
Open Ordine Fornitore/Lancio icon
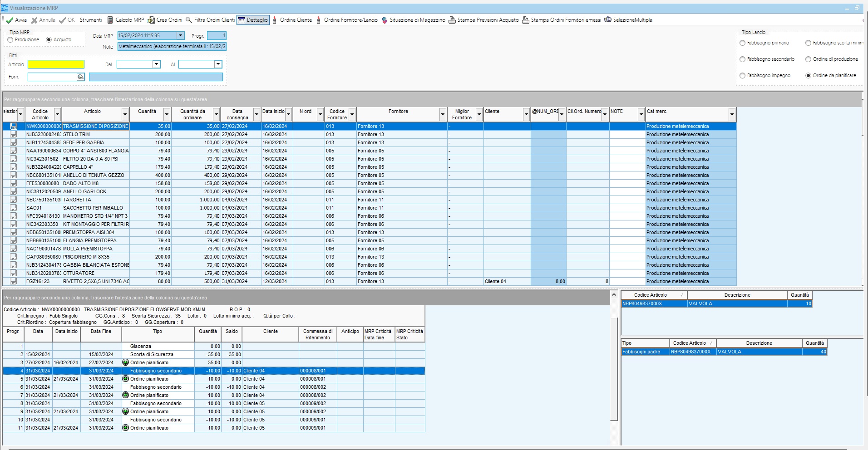coord(319,20)
